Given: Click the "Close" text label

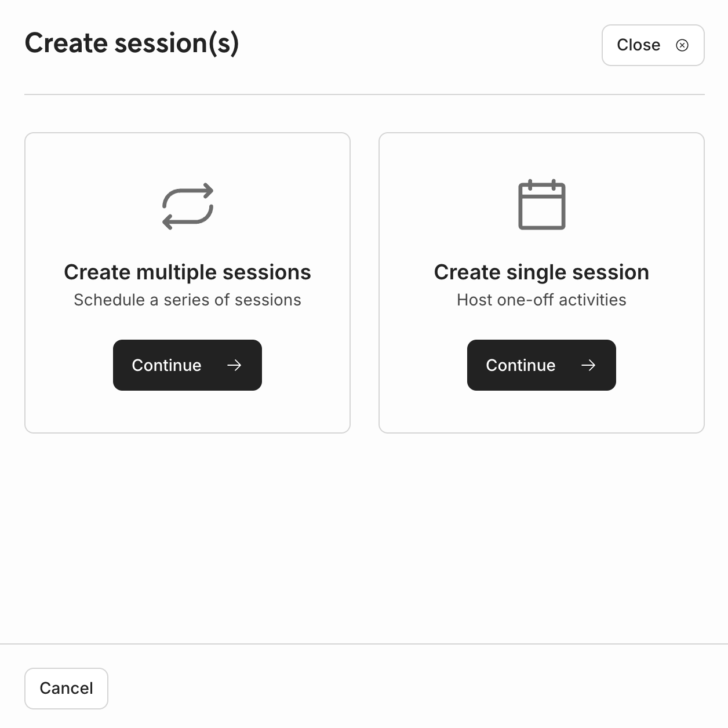Looking at the screenshot, I should (638, 45).
